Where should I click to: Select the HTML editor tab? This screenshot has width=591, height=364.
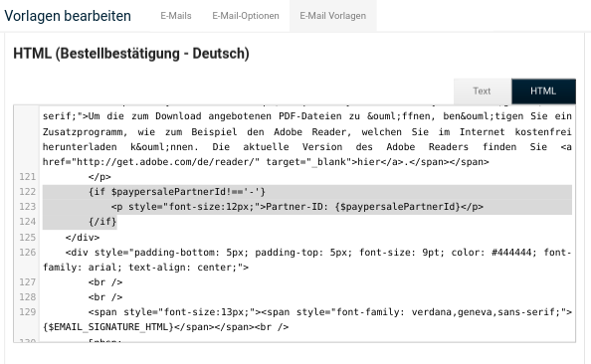tap(543, 91)
